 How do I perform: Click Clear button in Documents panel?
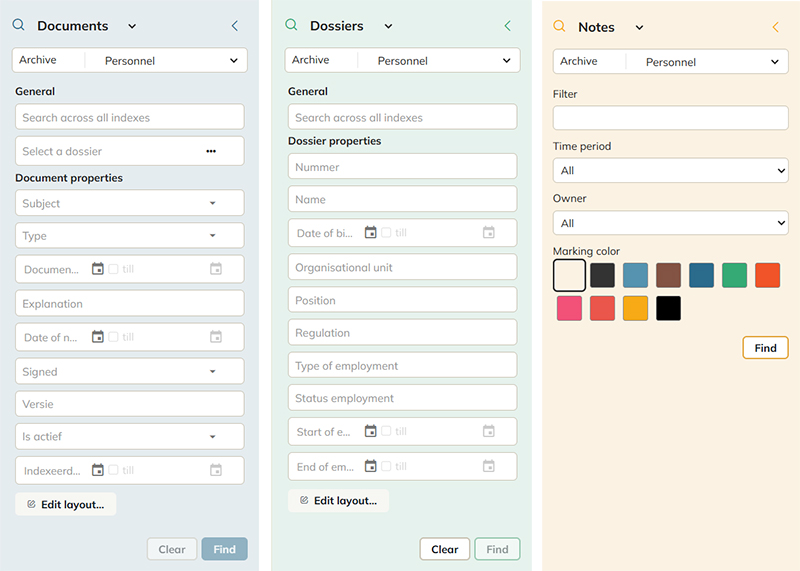(172, 549)
